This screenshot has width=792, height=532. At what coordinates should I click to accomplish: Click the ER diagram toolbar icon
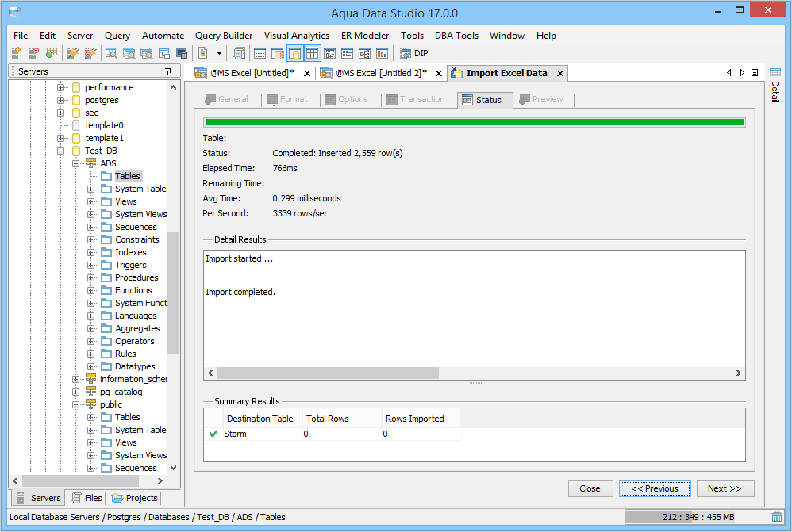pos(365,53)
